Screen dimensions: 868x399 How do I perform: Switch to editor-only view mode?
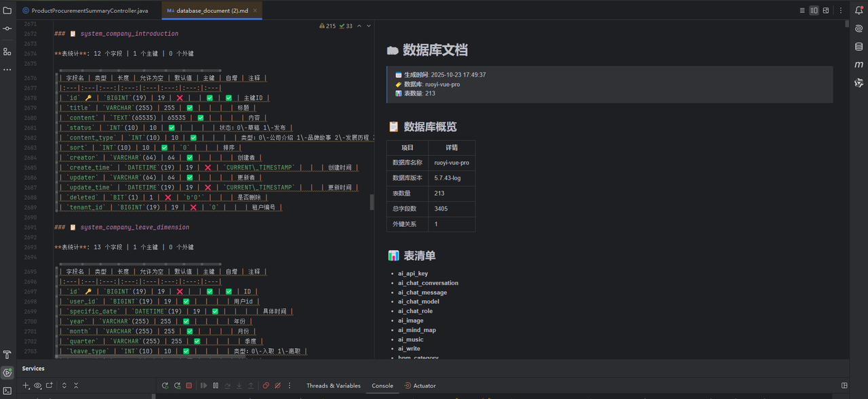pos(802,11)
